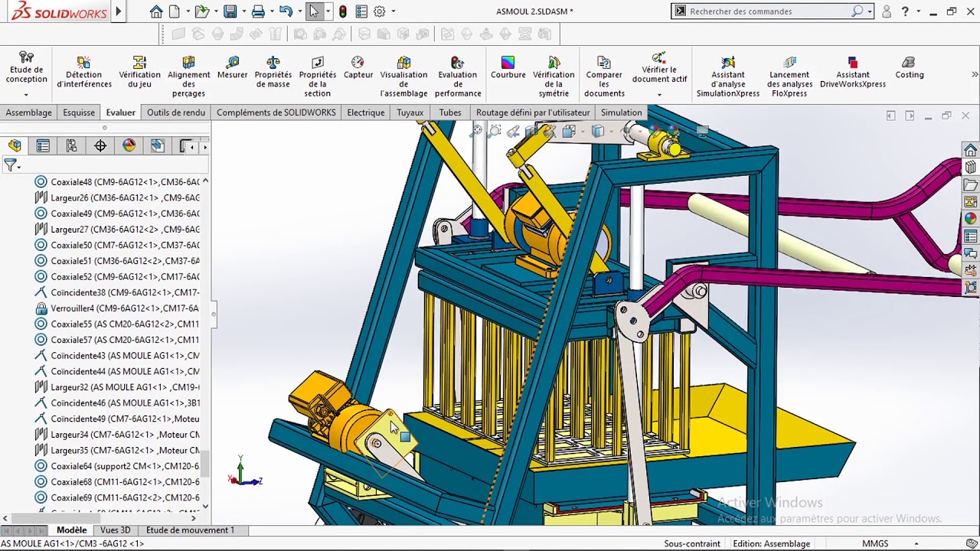980x551 pixels.
Task: Open the Save options dropdown arrow
Action: pyautogui.click(x=243, y=11)
